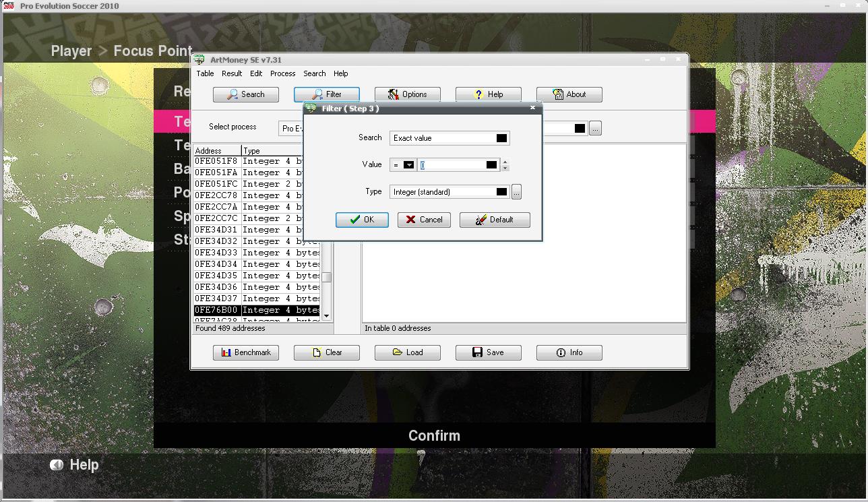Click the Help button with question mark

tap(489, 94)
